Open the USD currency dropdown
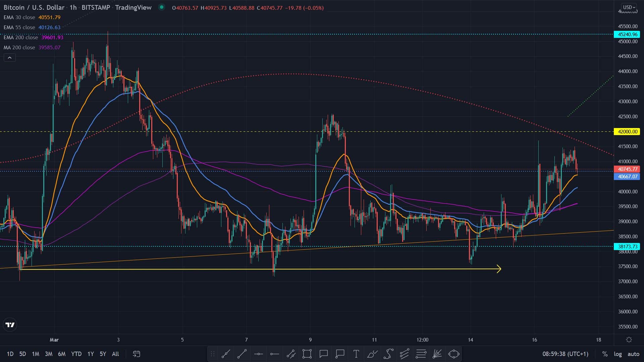The width and height of the screenshot is (644, 362). click(x=629, y=7)
